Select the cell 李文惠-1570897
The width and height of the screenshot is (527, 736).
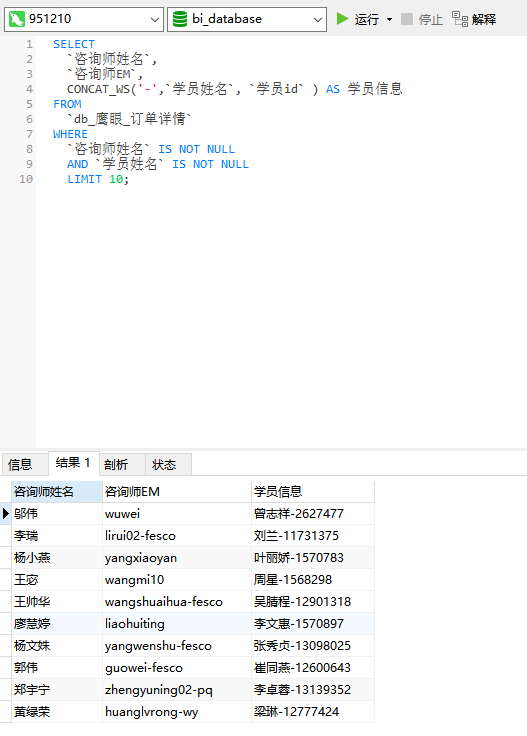click(x=313, y=624)
